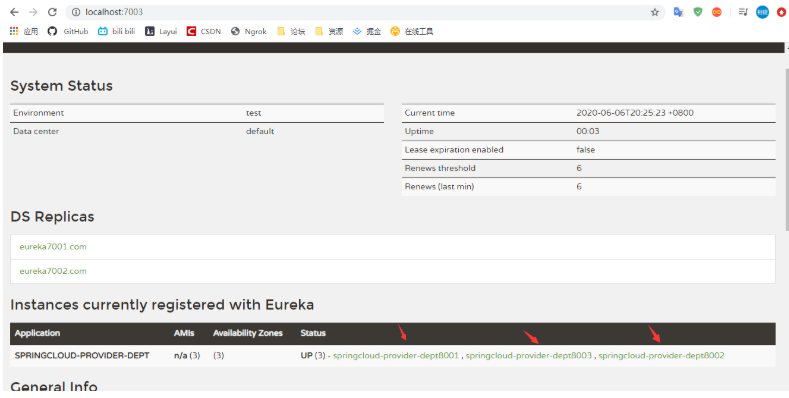This screenshot has width=789, height=398.
Task: Click the Environment value test
Action: [254, 113]
